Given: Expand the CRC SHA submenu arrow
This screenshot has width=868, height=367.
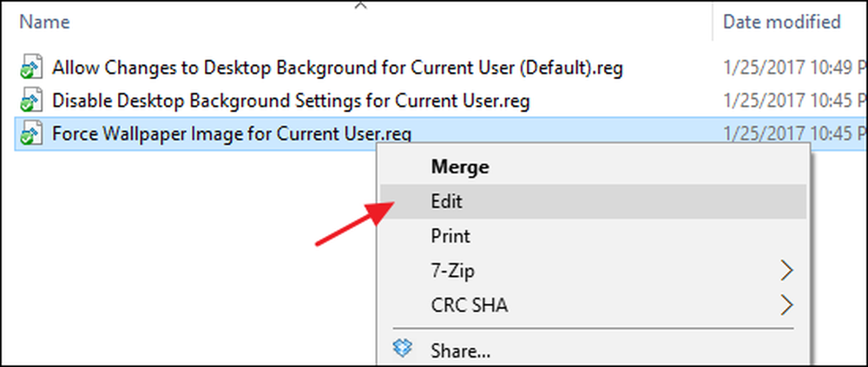Looking at the screenshot, I should tap(787, 305).
